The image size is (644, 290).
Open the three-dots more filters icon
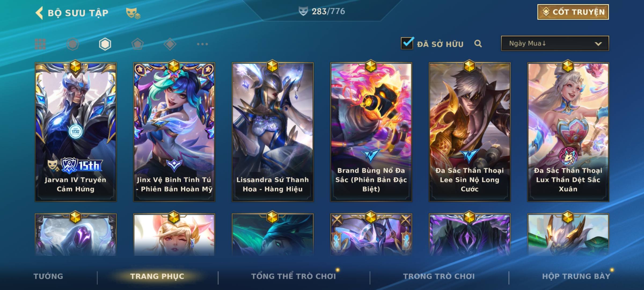click(x=202, y=44)
